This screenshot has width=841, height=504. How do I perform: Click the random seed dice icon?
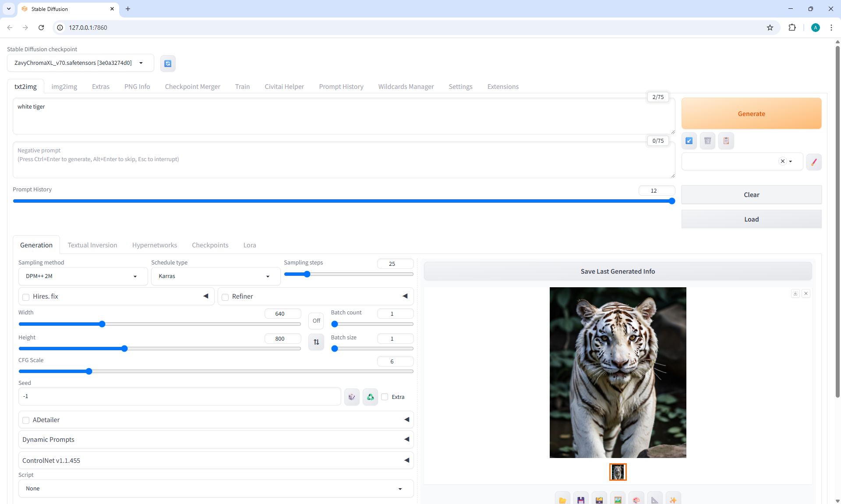[352, 397]
